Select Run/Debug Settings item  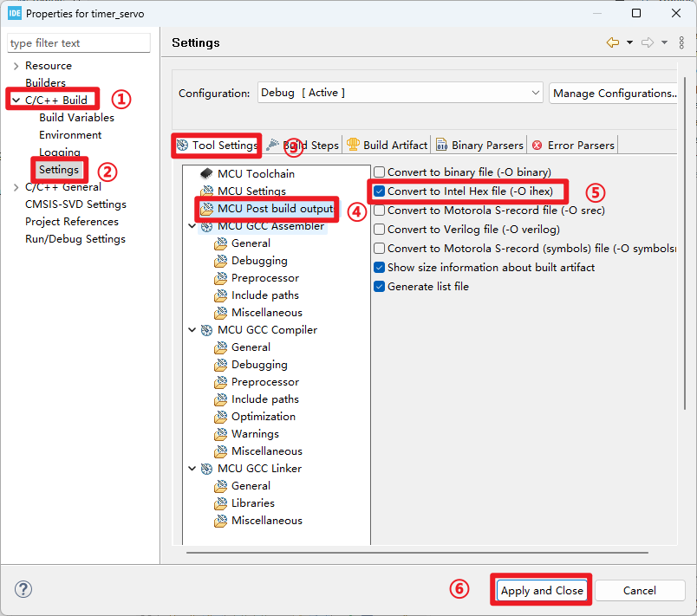point(75,239)
